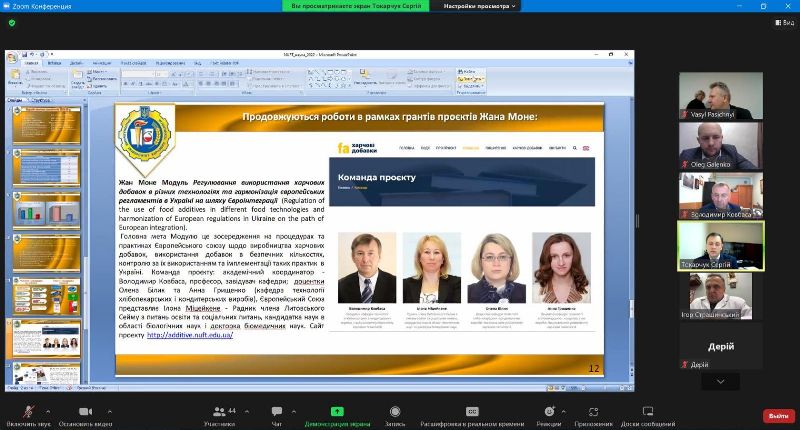The image size is (800, 430).
Task: Open the Главная ribbon tab
Action: pyautogui.click(x=31, y=63)
